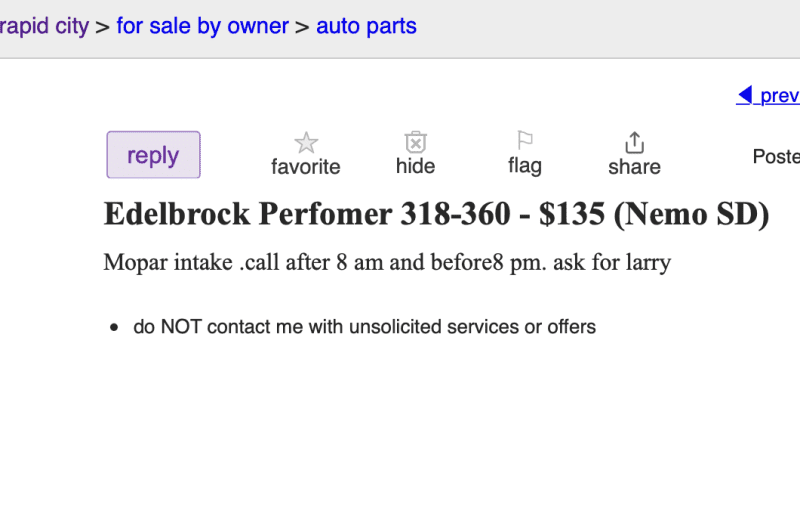
Task: Click the hide trash-can icon
Action: [x=416, y=142]
